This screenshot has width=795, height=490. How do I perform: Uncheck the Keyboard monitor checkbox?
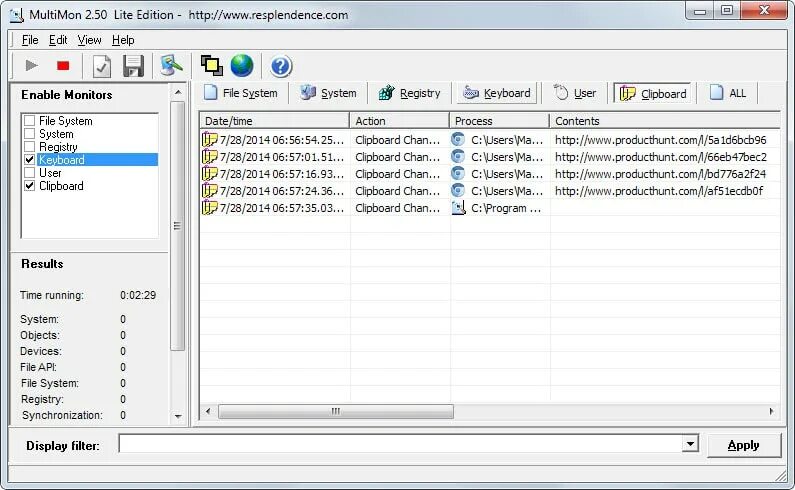30,160
